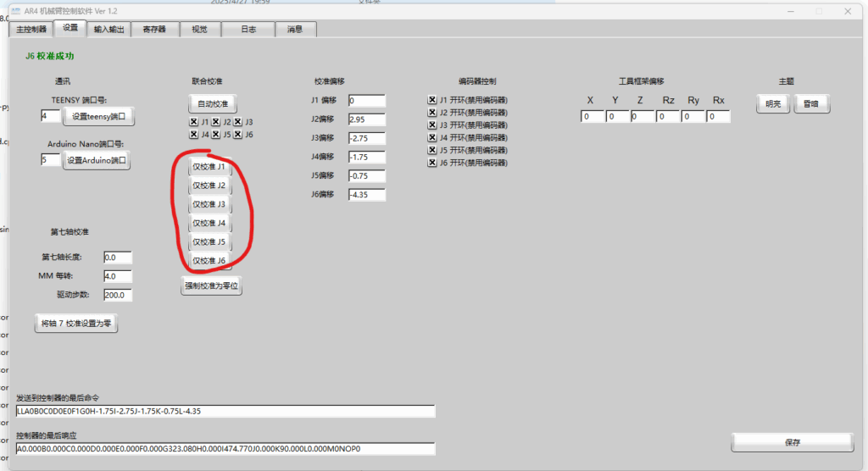Go to the 视觉 tab

pos(199,29)
